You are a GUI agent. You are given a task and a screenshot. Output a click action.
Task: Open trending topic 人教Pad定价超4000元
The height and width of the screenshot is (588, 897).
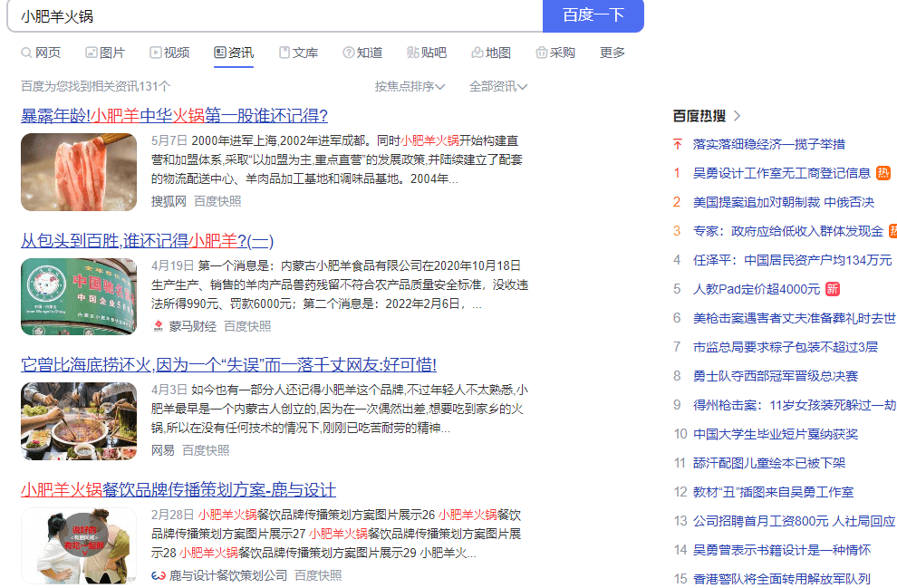756,289
